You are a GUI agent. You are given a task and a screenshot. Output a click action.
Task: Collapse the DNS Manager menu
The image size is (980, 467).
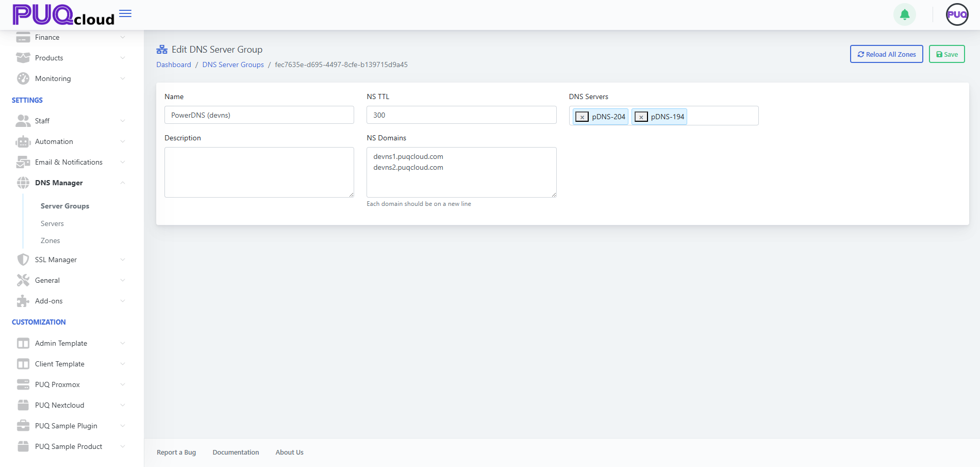click(x=123, y=183)
